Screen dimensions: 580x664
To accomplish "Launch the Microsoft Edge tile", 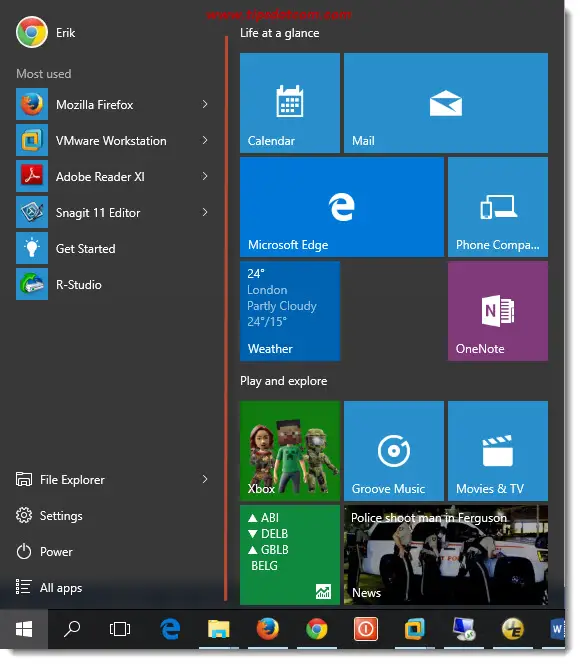I will (342, 207).
